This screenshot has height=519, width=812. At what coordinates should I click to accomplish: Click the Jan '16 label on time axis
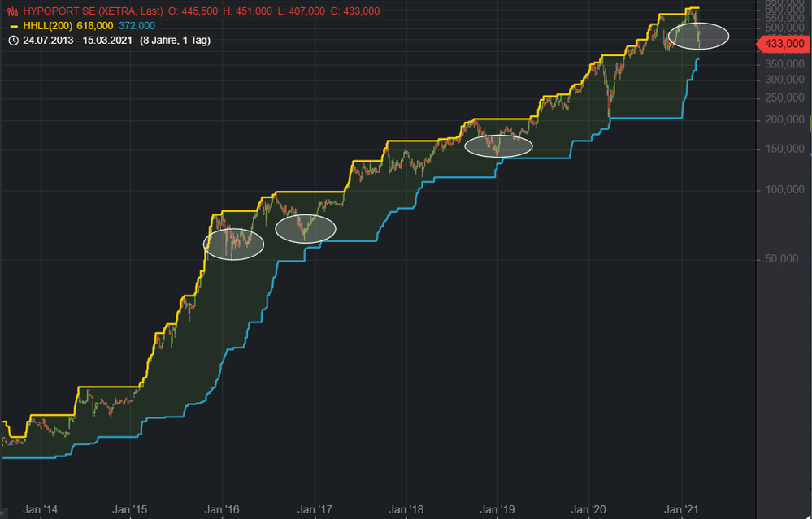(223, 509)
